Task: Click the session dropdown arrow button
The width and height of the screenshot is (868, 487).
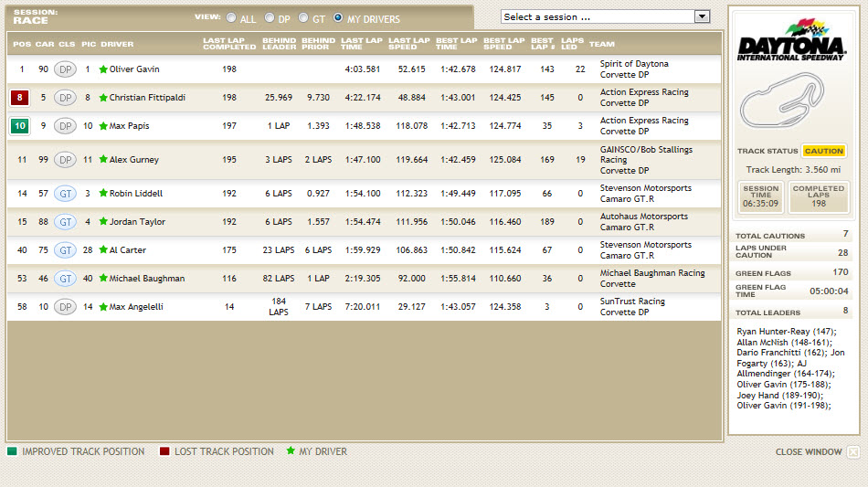Action: [702, 16]
